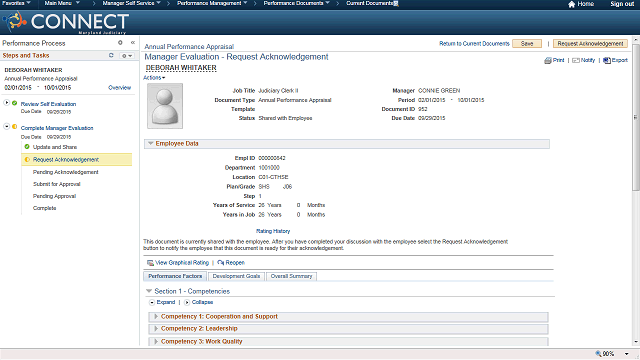Viewport: 640px width, 360px height.
Task: Open Performance Process gear settings
Action: pos(120,42)
